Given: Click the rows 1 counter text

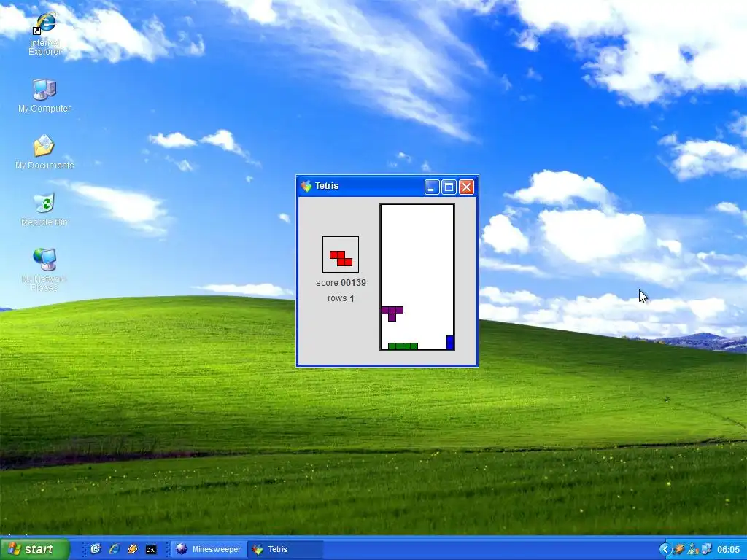Looking at the screenshot, I should pos(341,298).
